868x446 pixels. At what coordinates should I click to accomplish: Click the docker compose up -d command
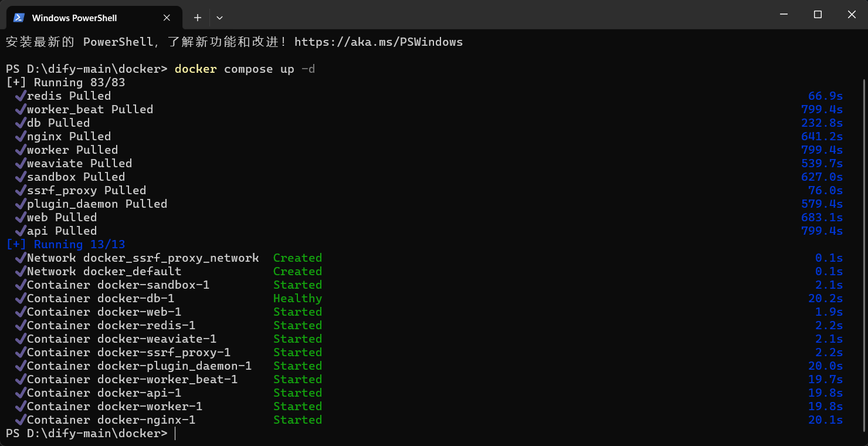(245, 69)
